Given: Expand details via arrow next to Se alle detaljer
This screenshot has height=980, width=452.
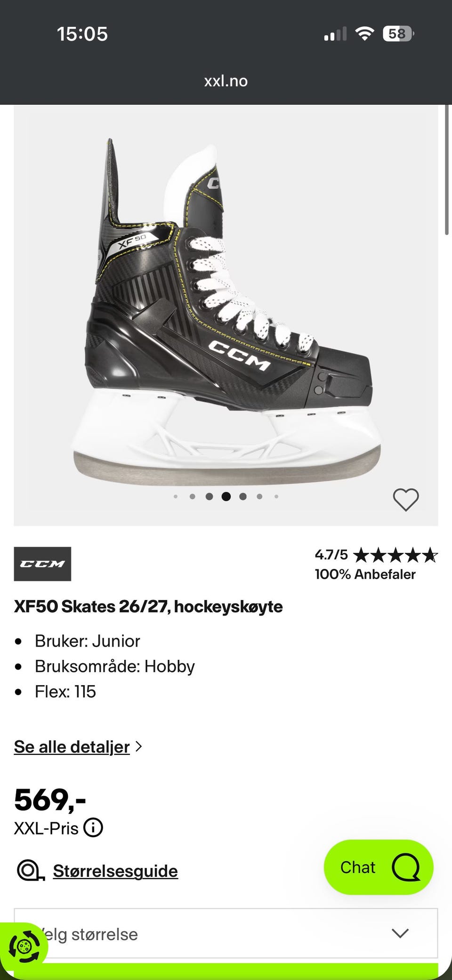Looking at the screenshot, I should (x=138, y=746).
